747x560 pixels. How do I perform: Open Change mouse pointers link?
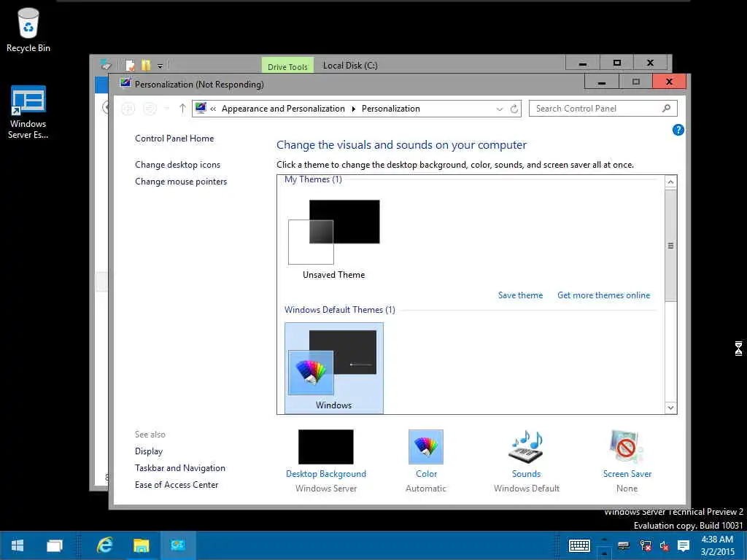pyautogui.click(x=181, y=182)
